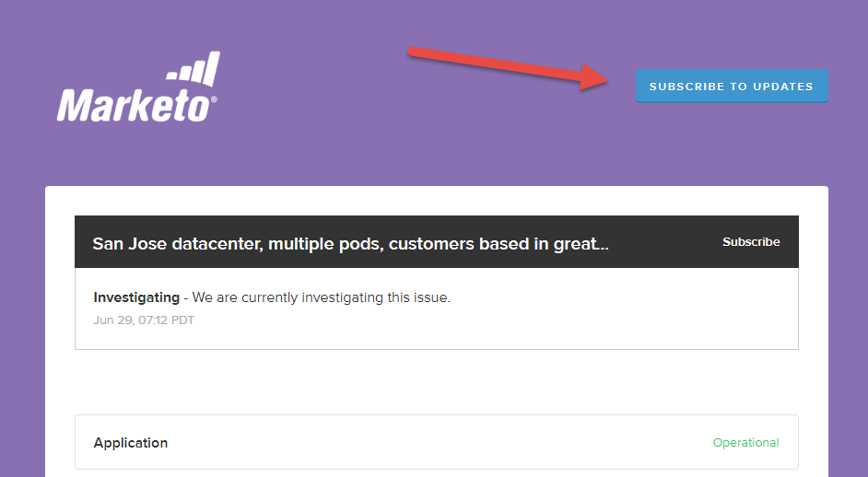Click the Application label text
The height and width of the screenshot is (477, 868).
131,443
